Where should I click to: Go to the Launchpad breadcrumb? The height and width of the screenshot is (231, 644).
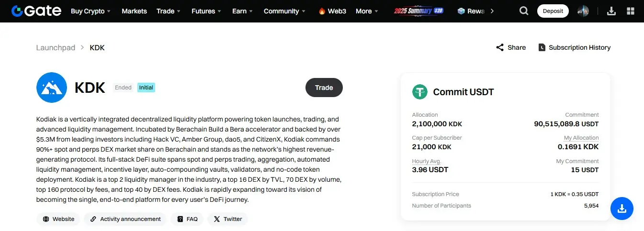click(x=56, y=47)
